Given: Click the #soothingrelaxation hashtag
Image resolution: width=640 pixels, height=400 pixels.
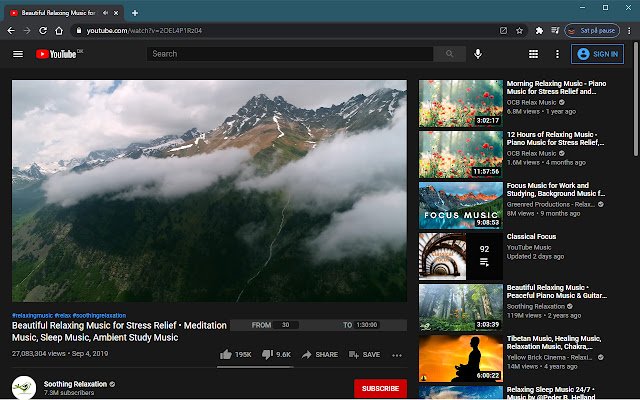Looking at the screenshot, I should pos(99,316).
